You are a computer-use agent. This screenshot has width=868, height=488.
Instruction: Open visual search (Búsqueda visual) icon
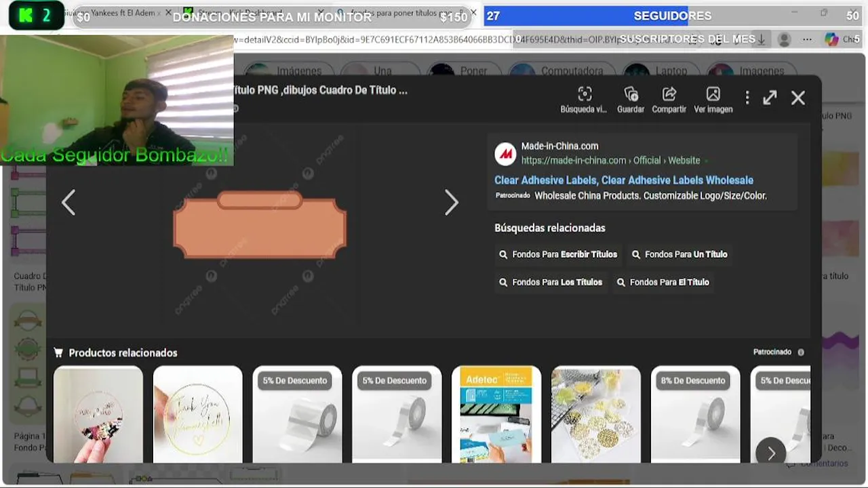585,94
